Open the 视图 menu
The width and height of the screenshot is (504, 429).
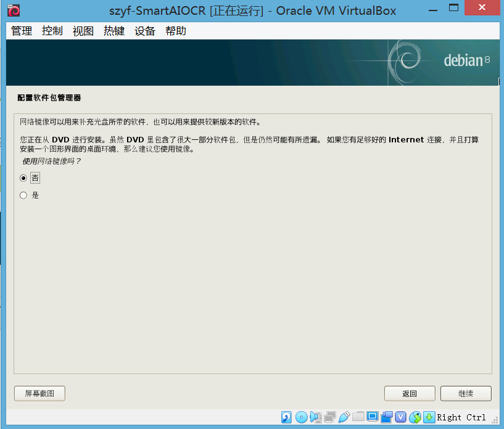pyautogui.click(x=83, y=31)
